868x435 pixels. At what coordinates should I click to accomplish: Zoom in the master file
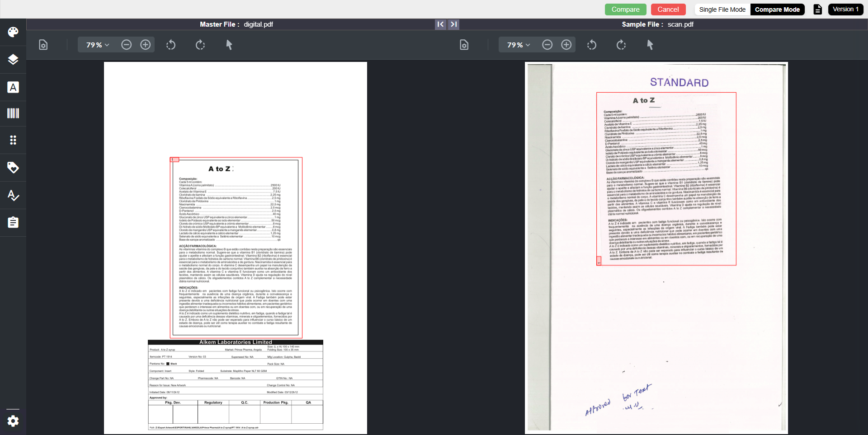[x=146, y=45]
